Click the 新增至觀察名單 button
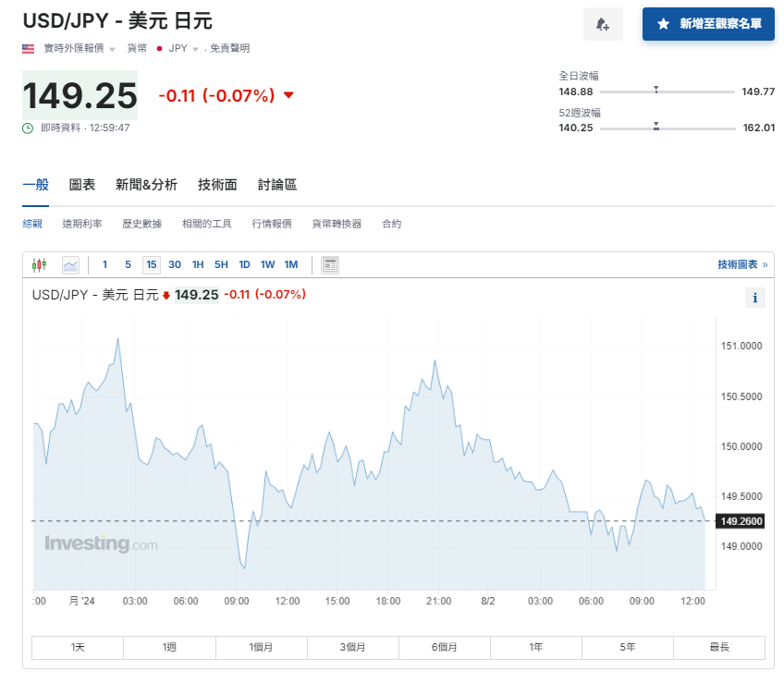784x683 pixels. coord(708,24)
